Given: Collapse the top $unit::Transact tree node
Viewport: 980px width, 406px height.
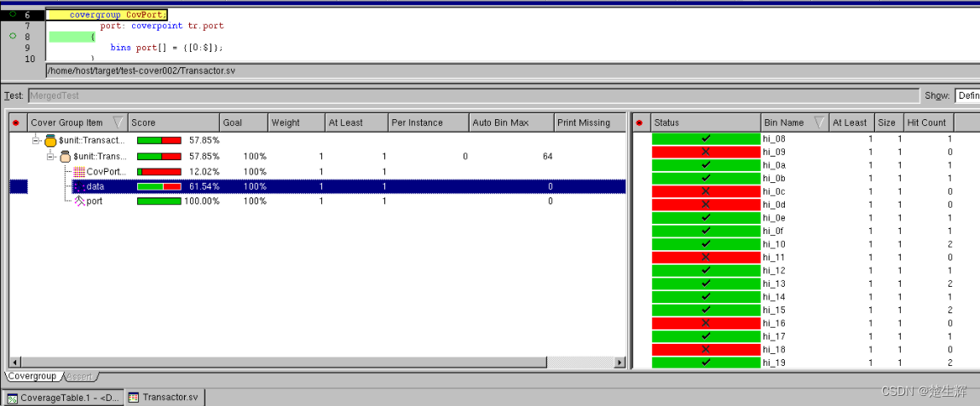Looking at the screenshot, I should tap(36, 142).
